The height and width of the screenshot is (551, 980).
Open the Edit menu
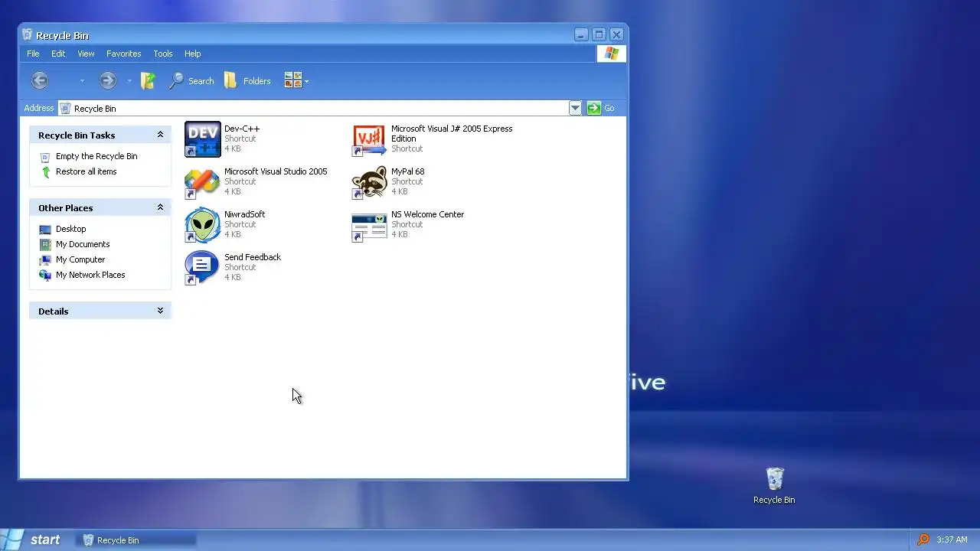(x=58, y=54)
